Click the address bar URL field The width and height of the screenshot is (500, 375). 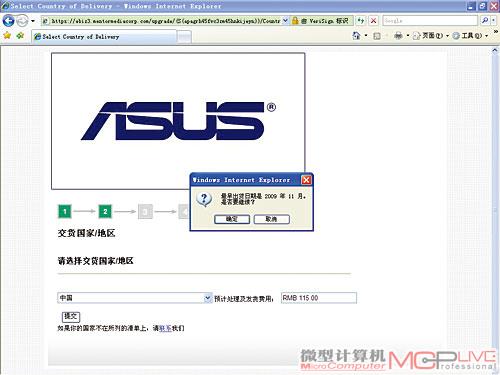tap(161, 21)
